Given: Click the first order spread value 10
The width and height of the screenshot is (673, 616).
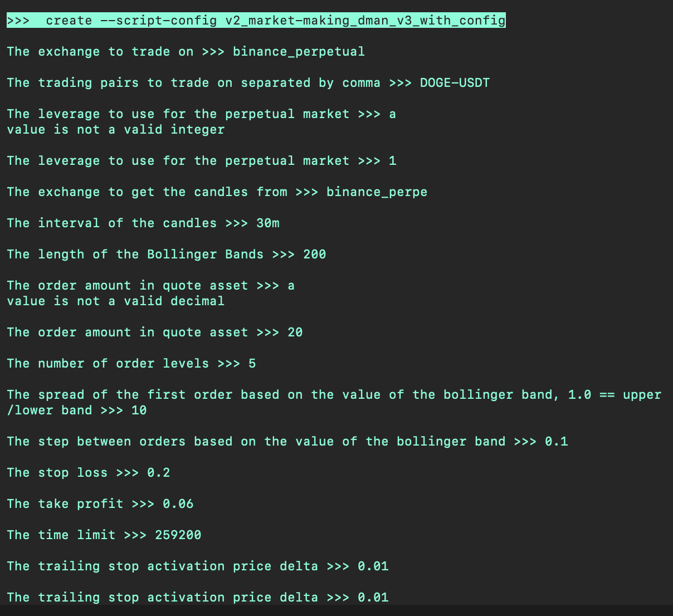Looking at the screenshot, I should coord(139,410).
